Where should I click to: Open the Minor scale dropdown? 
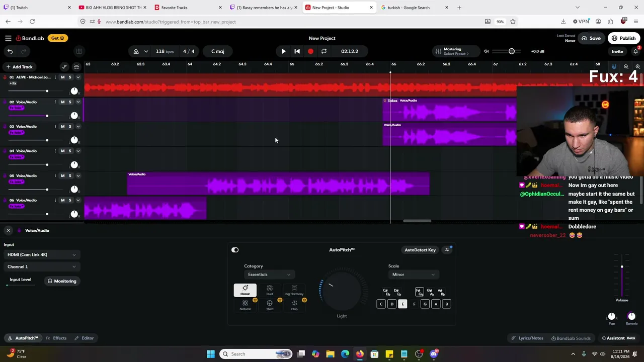coord(413,275)
